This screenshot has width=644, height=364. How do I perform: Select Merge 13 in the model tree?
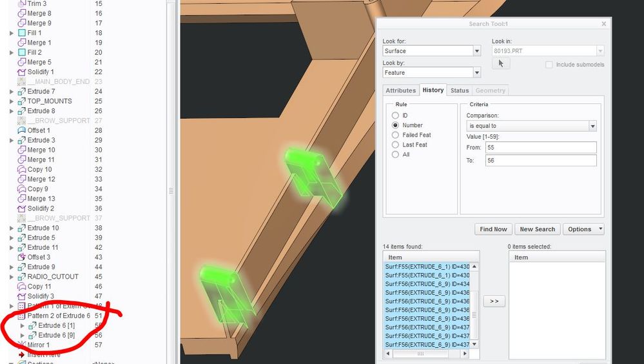[x=41, y=199]
